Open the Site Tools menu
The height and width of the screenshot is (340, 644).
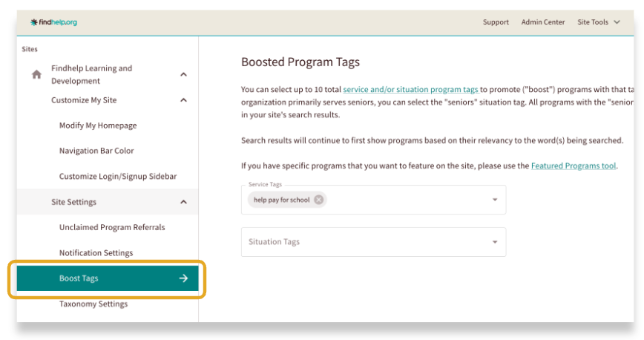pyautogui.click(x=598, y=22)
